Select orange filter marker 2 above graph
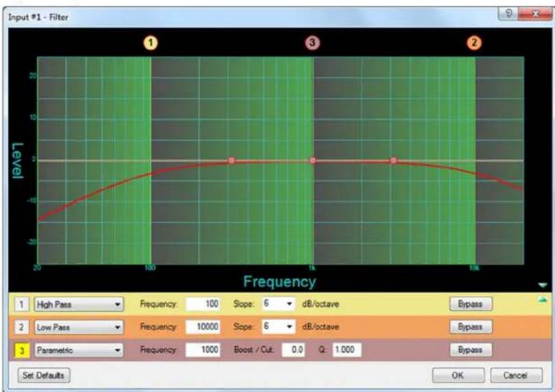The width and height of the screenshot is (555, 392). click(474, 43)
